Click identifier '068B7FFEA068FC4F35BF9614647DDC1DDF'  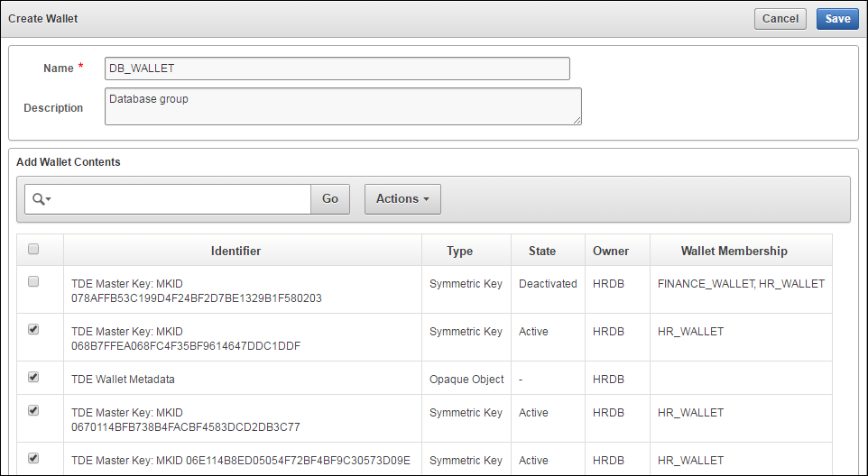click(x=186, y=346)
